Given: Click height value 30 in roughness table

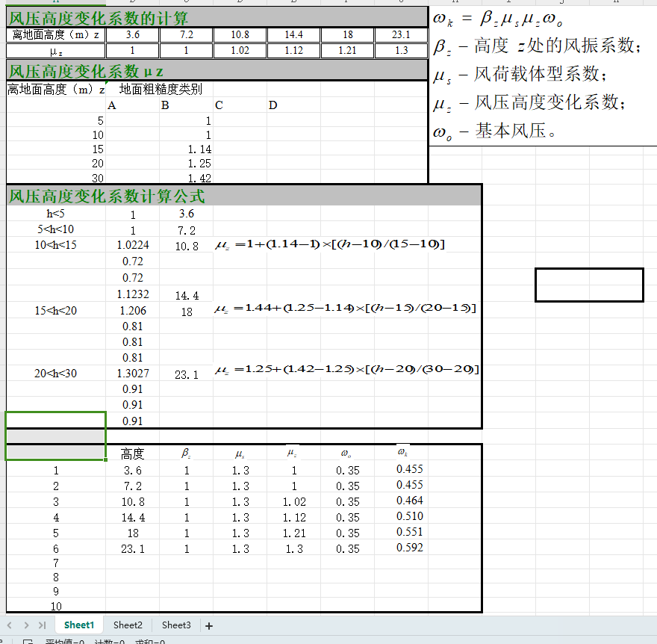Looking at the screenshot, I should coord(98,178).
